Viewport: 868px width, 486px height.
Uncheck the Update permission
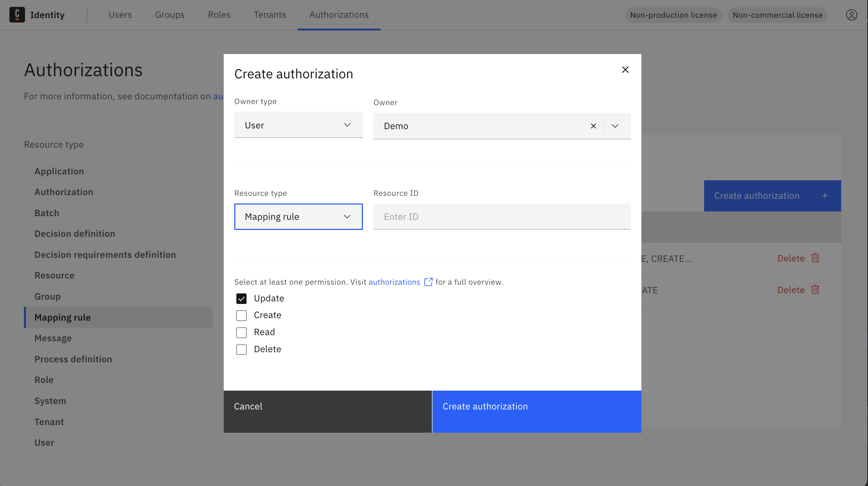[241, 298]
